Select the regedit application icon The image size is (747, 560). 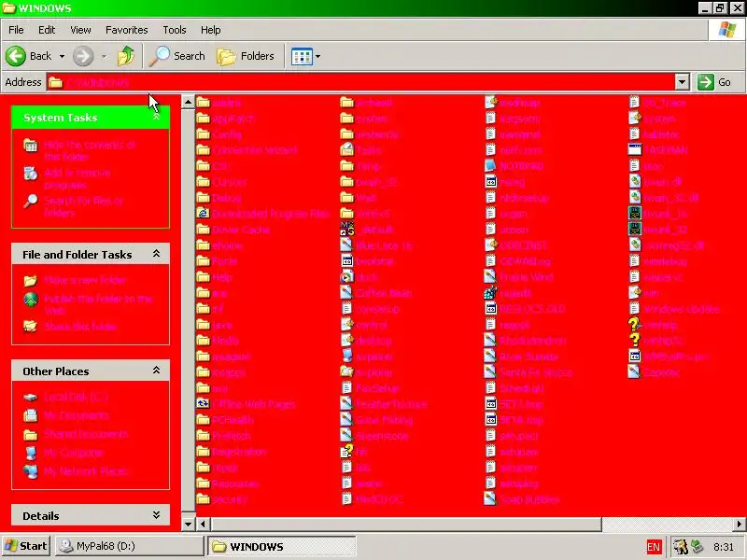click(x=491, y=293)
